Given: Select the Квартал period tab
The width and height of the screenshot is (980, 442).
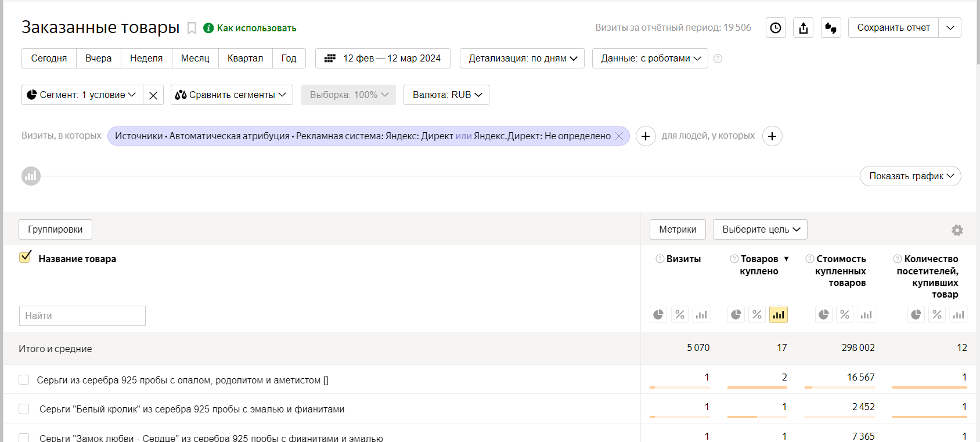Looking at the screenshot, I should tap(245, 59).
